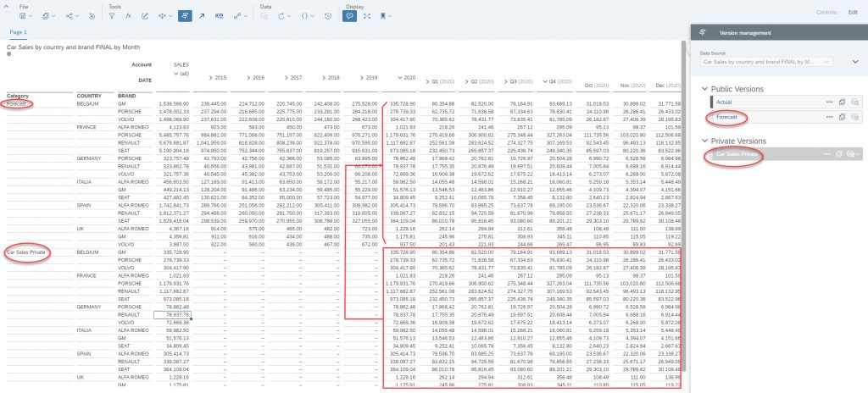This screenshot has width=868, height=393.
Task: Collapse the Private Versions section
Action: [704, 141]
